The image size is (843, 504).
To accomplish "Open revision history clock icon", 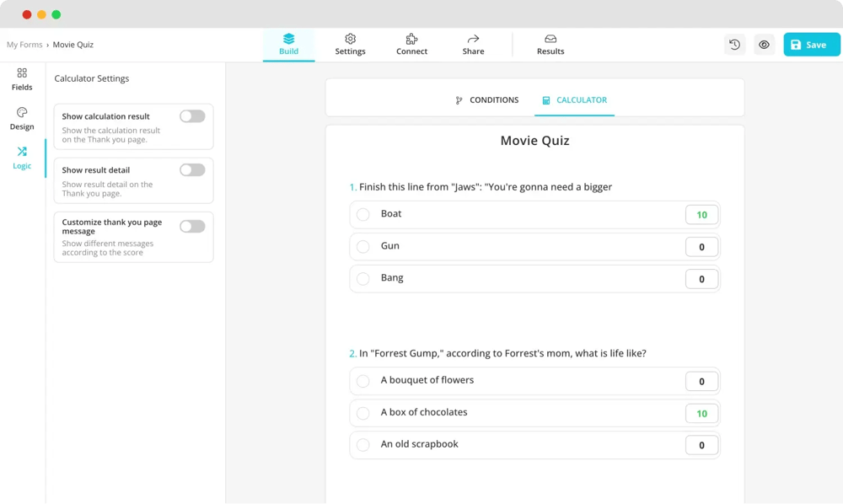I will pos(734,45).
